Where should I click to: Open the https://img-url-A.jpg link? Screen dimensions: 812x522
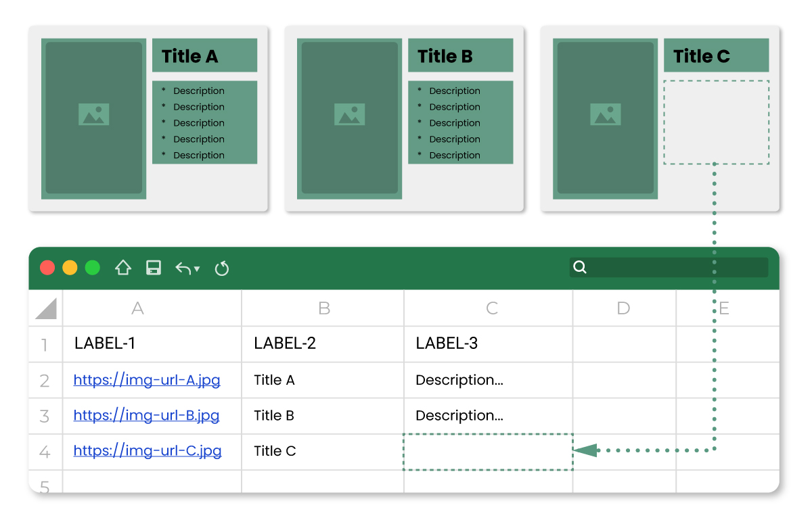click(x=147, y=380)
